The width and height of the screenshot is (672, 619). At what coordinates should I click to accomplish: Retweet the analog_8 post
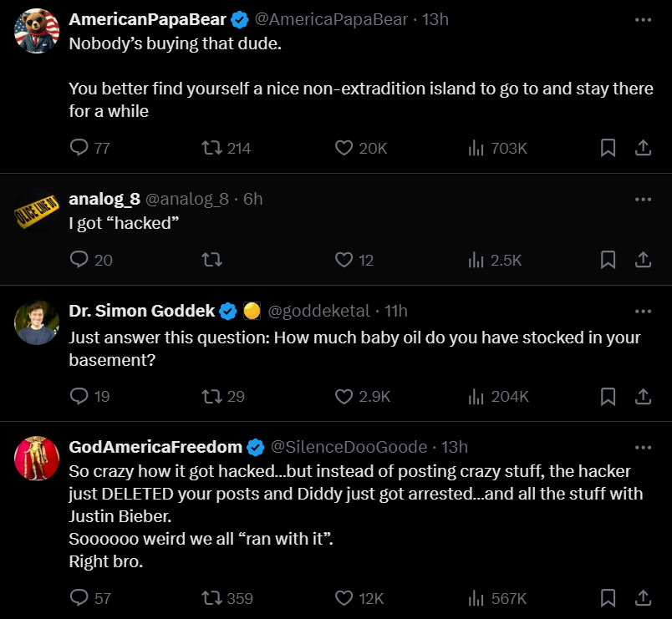(x=211, y=260)
